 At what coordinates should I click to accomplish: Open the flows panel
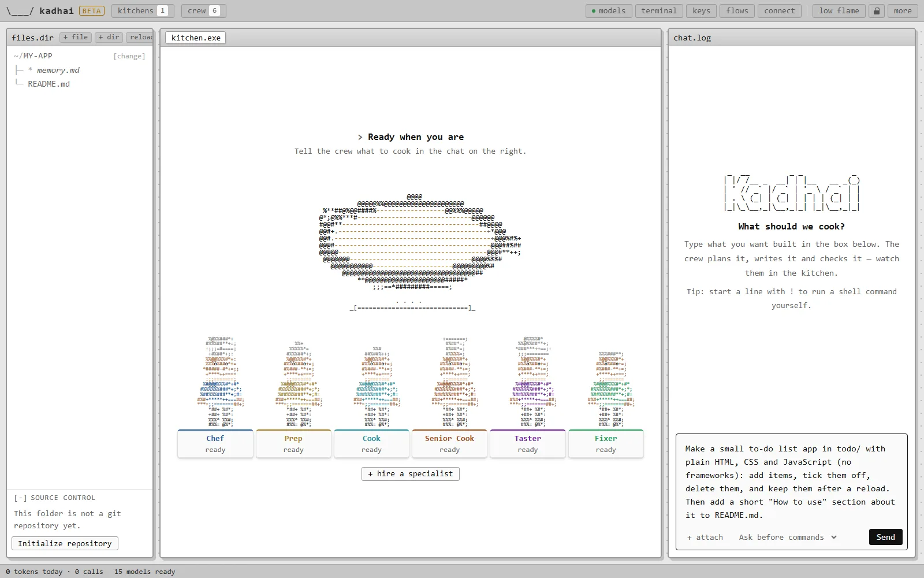(x=737, y=11)
